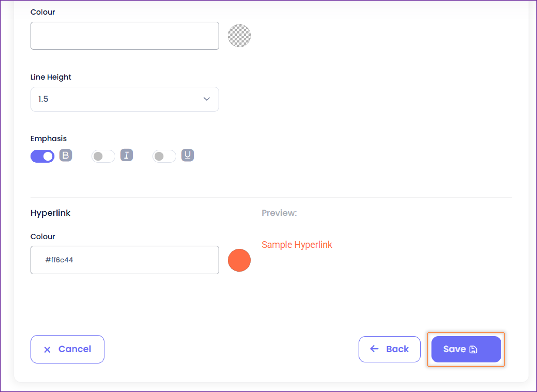The image size is (537, 392).
Task: Click the underline U emphasis icon
Action: coord(188,155)
